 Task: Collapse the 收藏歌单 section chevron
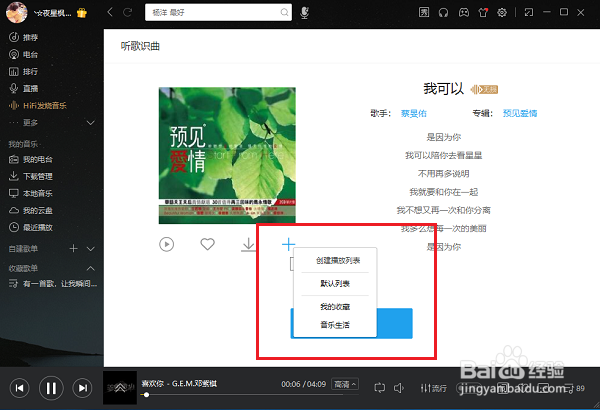pos(91,268)
